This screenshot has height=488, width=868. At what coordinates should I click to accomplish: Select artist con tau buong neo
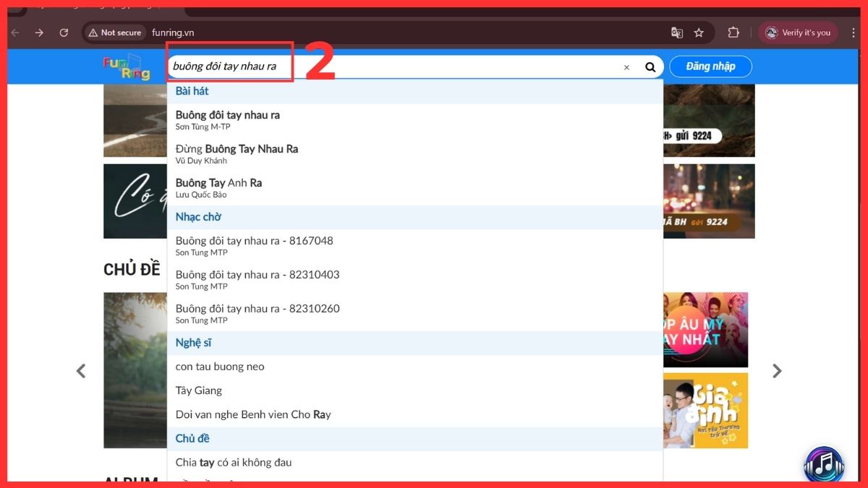pos(415,367)
